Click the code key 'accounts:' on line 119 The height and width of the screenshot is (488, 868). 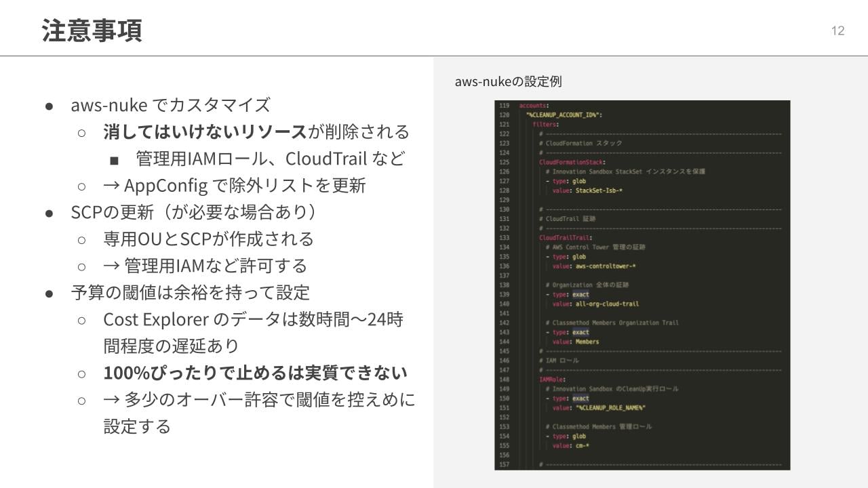(x=534, y=106)
